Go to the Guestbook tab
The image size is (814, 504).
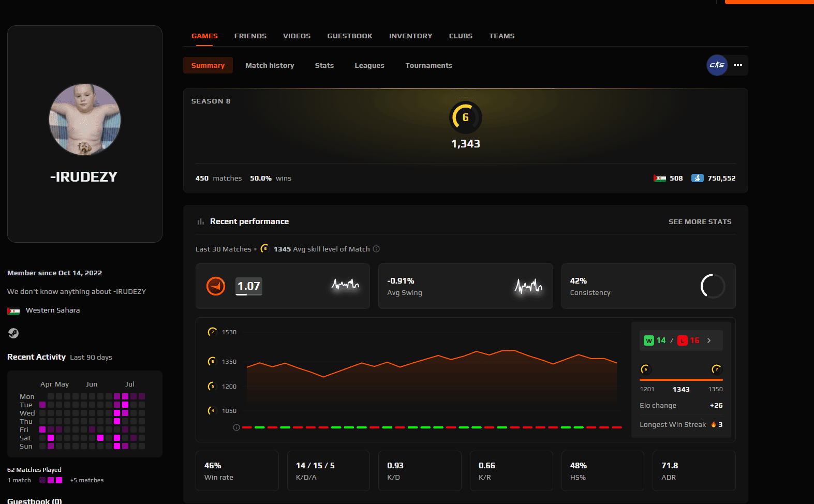click(350, 36)
